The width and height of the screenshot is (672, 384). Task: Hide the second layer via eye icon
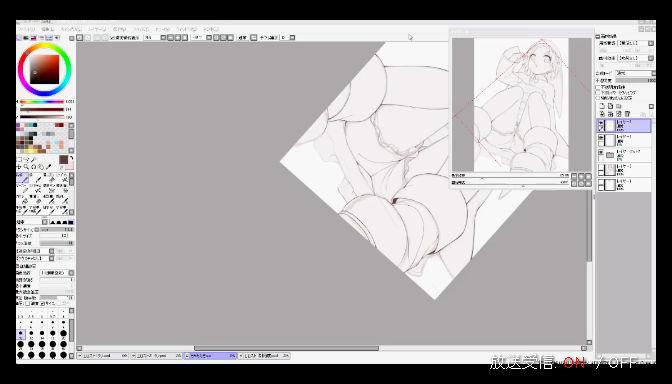pyautogui.click(x=602, y=138)
